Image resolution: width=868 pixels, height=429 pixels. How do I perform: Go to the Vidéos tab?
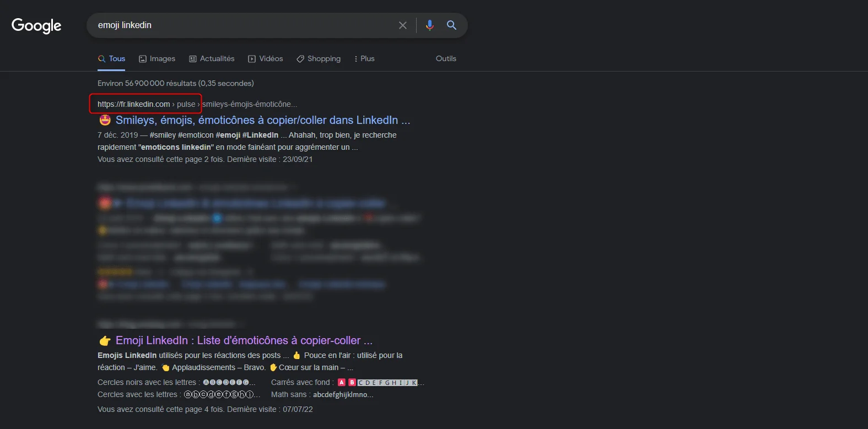click(266, 59)
